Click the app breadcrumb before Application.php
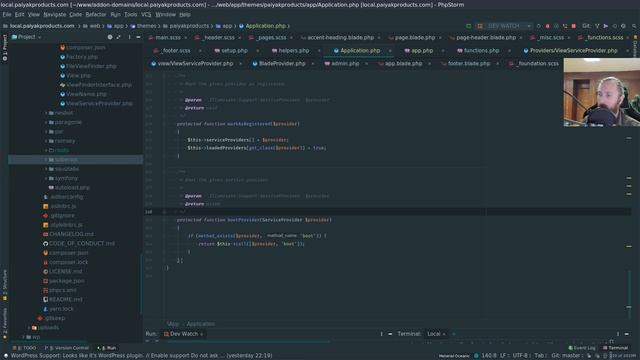Image resolution: width=640 pixels, height=360 pixels. point(227,26)
